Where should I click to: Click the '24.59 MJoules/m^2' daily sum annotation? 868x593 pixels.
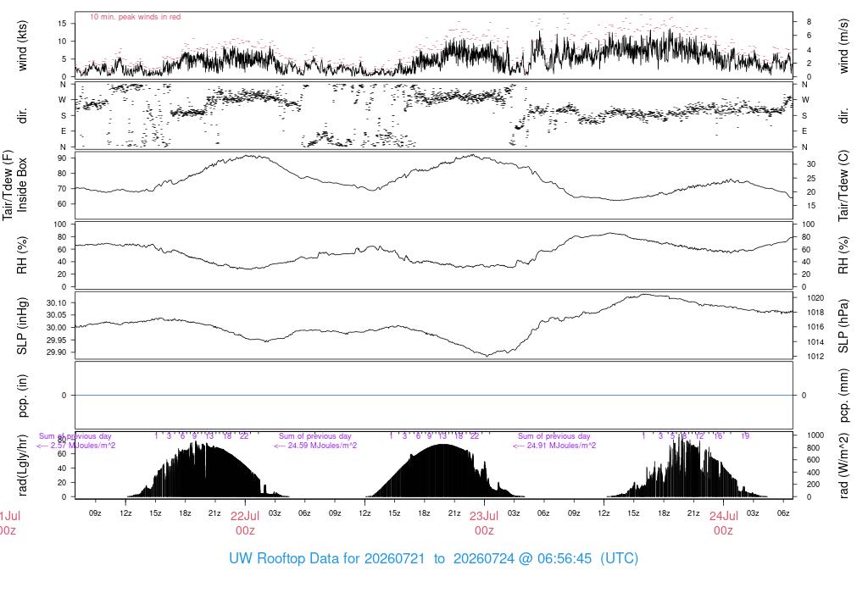click(322, 446)
